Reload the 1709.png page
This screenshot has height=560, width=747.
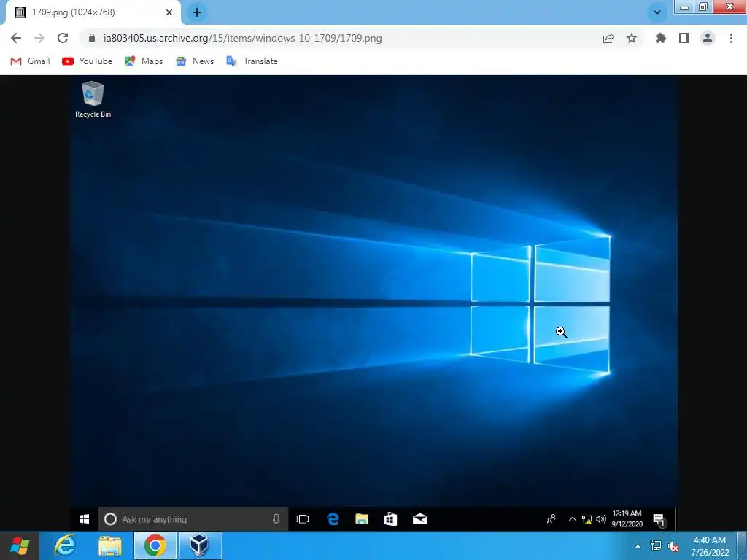63,38
